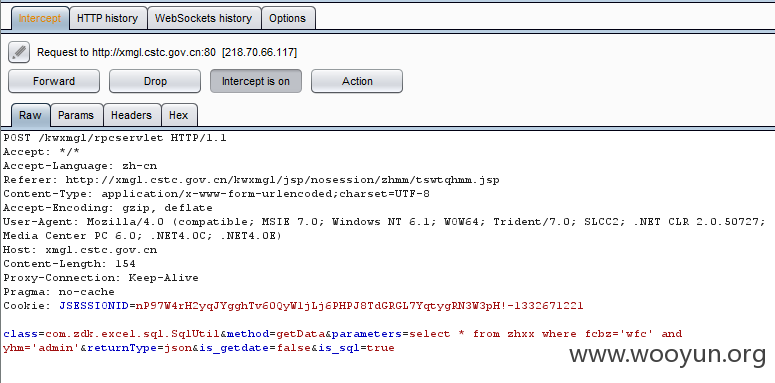Click the class=com.zdk.excel.sql.SqlUtil parameter
The image size is (775, 383).
click(x=111, y=334)
